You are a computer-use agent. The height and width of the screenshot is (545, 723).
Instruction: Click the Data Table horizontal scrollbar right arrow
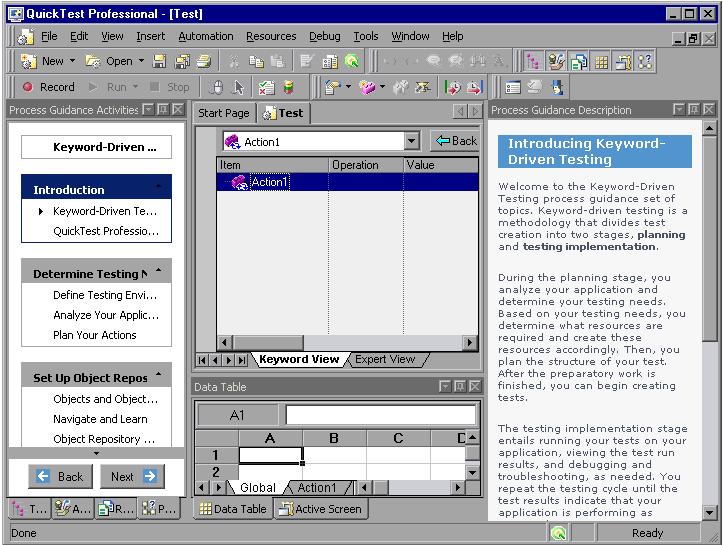tap(458, 487)
